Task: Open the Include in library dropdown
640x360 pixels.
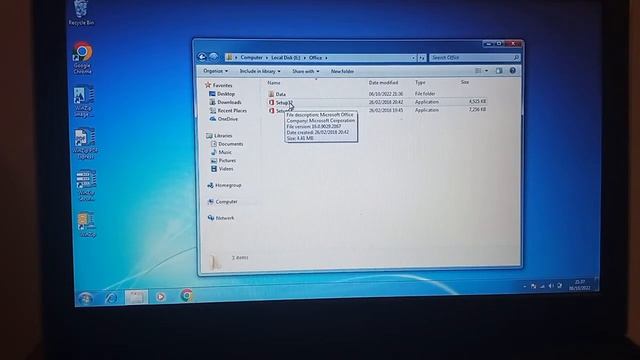Action: click(x=260, y=71)
